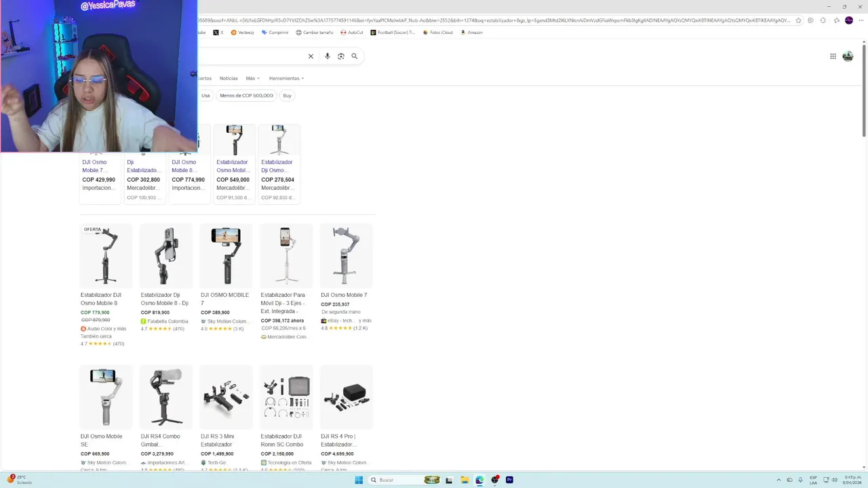Open Estabilizador Dji Osmo COP 278,504 ad
Screen dimensions: 868x488
coord(279,163)
